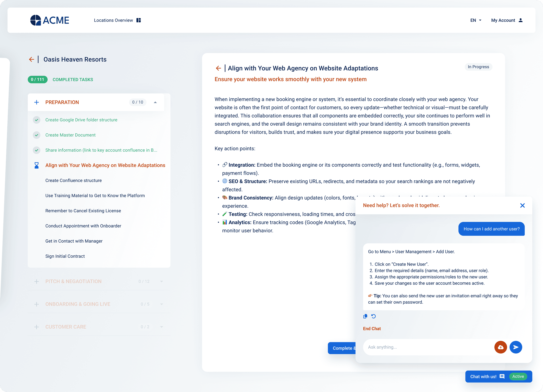Regenerate the chat answer
Viewport: 543px width, 392px height.
point(374,316)
